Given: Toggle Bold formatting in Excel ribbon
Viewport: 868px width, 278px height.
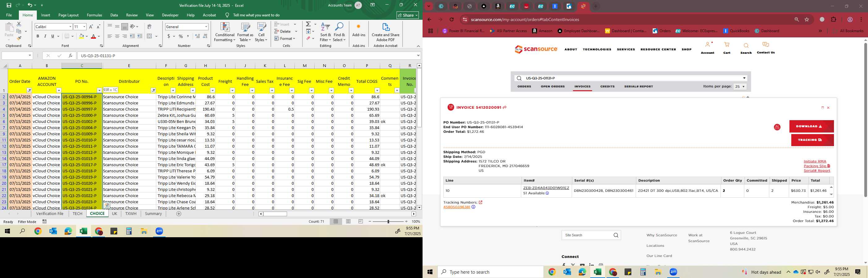Looking at the screenshot, I should click(x=38, y=36).
